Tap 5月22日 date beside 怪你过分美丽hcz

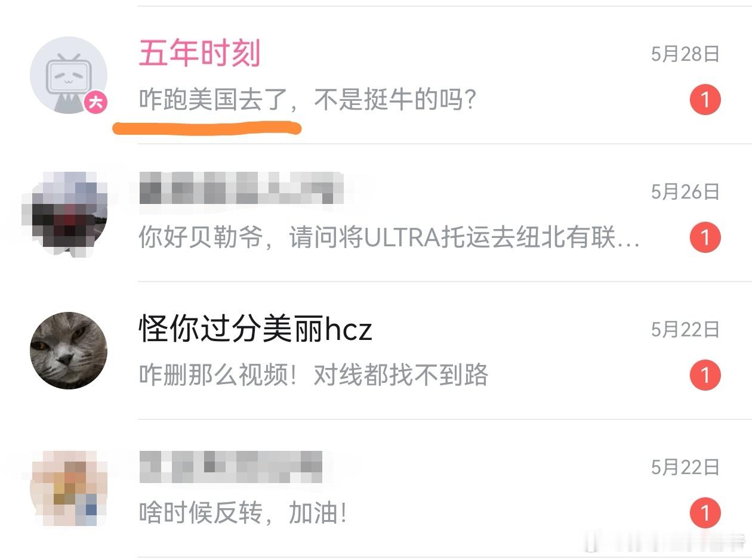click(685, 330)
